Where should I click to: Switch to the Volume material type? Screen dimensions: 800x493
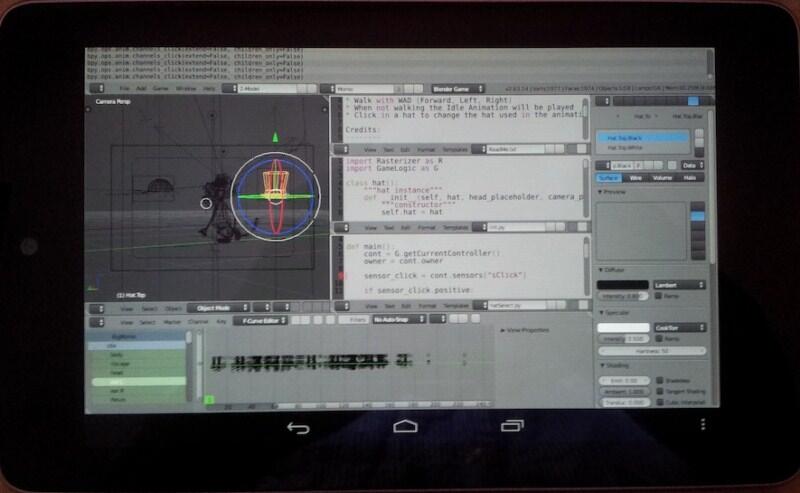[x=662, y=178]
